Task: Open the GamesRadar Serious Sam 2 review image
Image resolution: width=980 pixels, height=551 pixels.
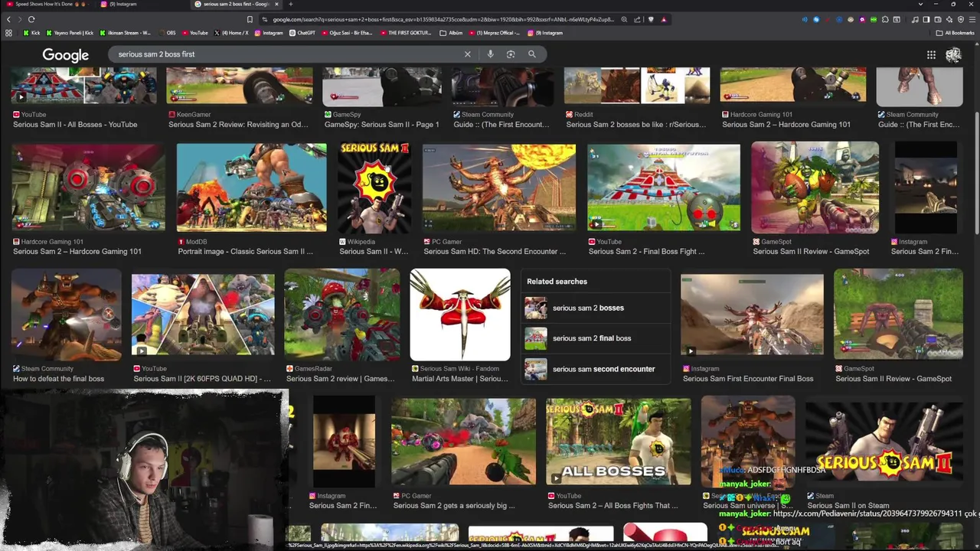Action: (x=342, y=315)
